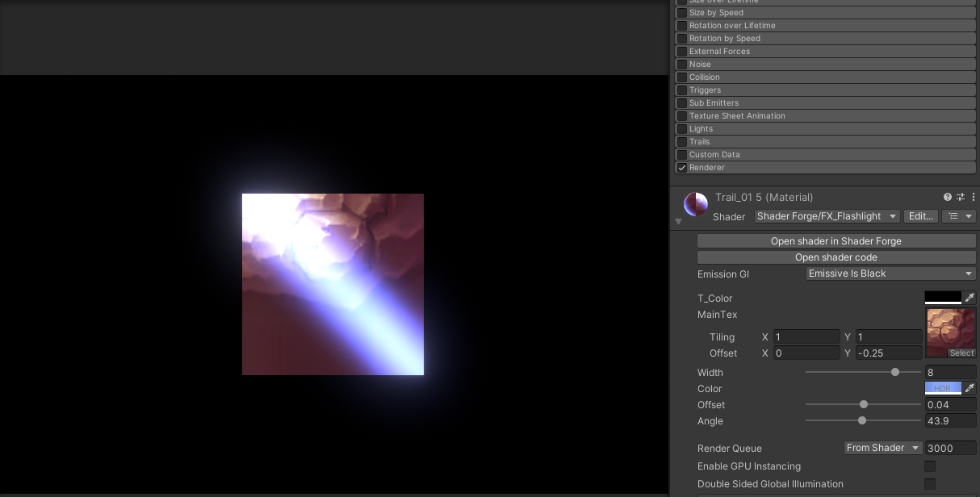980x497 pixels.
Task: Click the material help icon
Action: [x=947, y=197]
